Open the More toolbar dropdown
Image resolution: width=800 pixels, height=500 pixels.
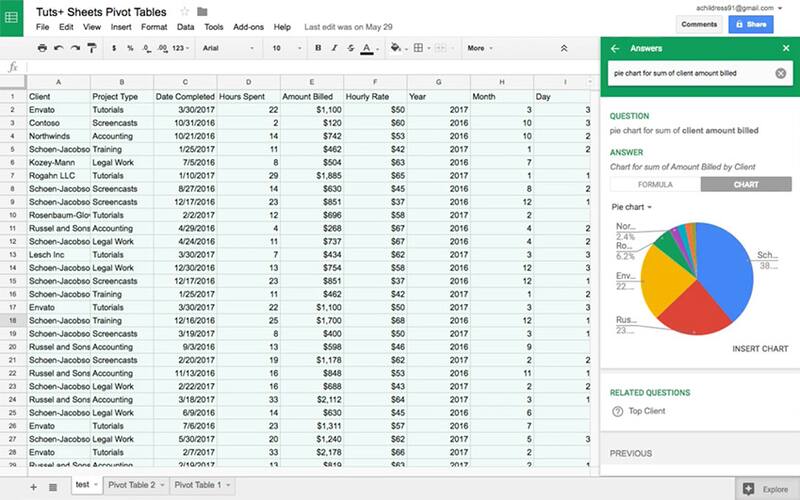coord(480,47)
